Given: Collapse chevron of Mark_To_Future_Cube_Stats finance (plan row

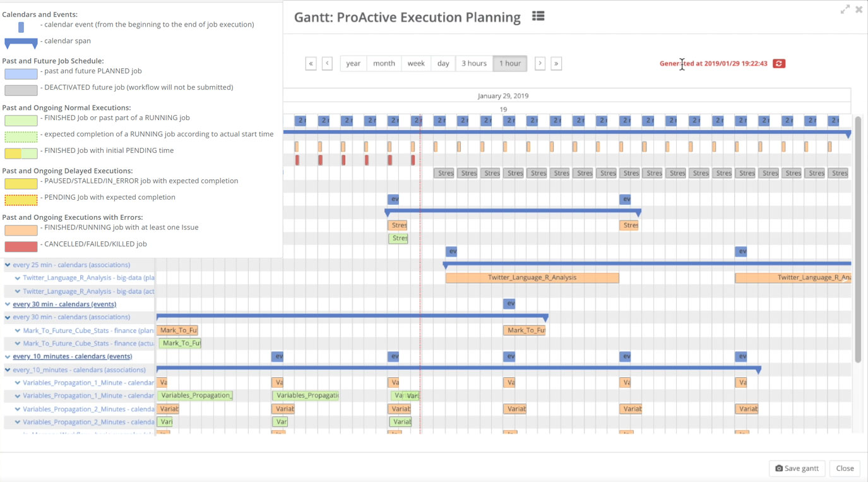Looking at the screenshot, I should coord(18,330).
